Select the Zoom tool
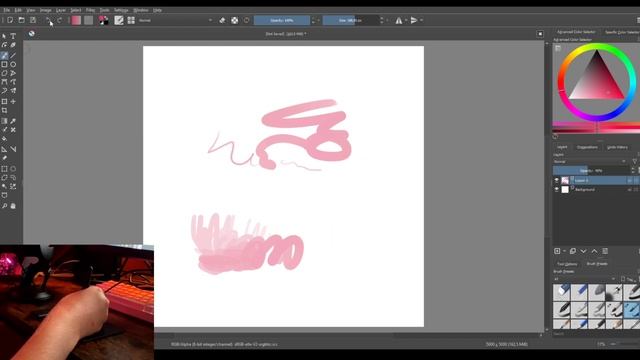The width and height of the screenshot is (640, 360). tap(4, 206)
